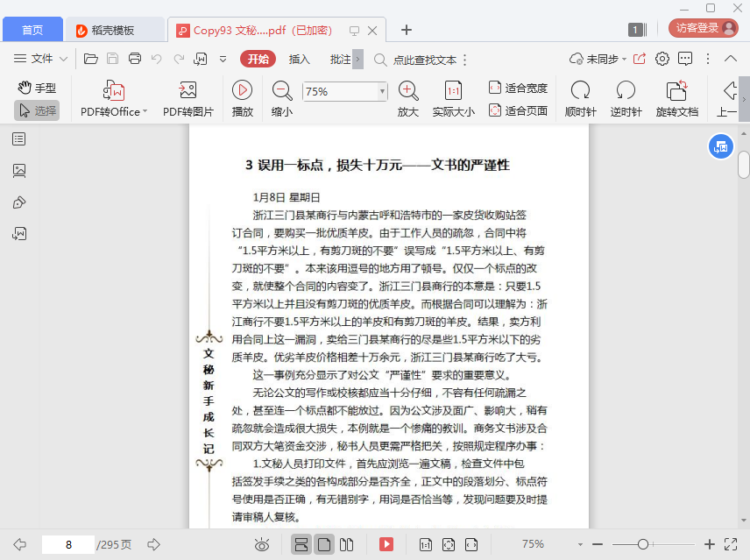Click the zoom slider in the status bar
This screenshot has width=750, height=560.
643,544
